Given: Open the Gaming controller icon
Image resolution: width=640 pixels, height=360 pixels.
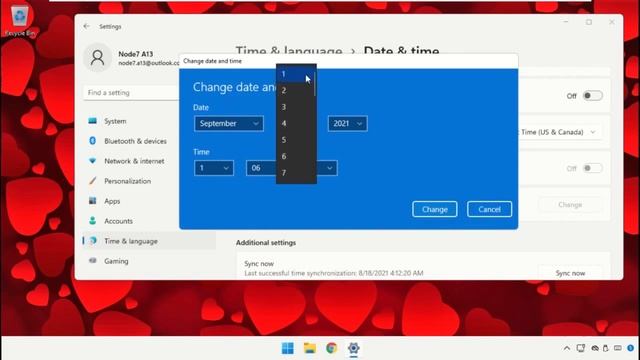Looking at the screenshot, I should [x=93, y=260].
